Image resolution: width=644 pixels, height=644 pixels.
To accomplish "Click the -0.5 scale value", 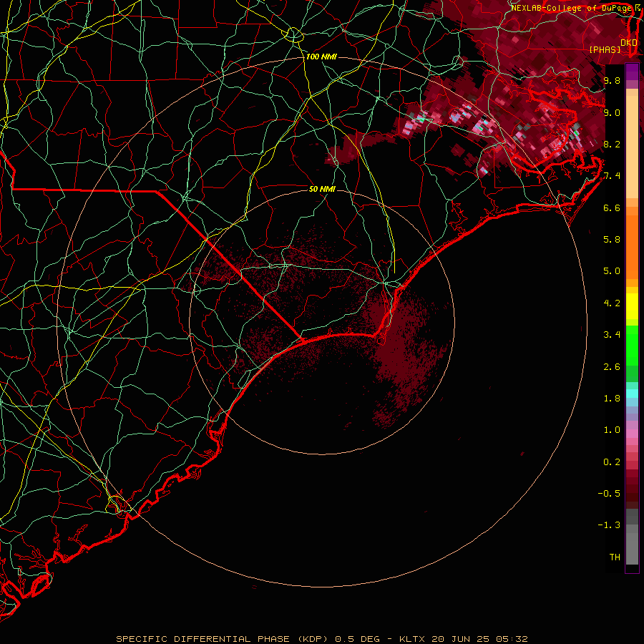I will coord(609,494).
